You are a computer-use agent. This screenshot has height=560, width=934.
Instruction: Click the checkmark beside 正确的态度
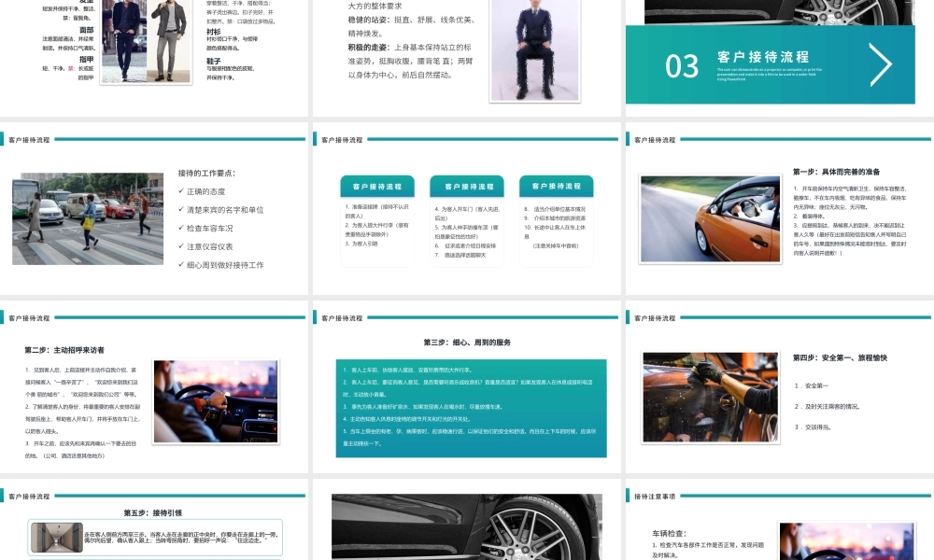pyautogui.click(x=181, y=190)
